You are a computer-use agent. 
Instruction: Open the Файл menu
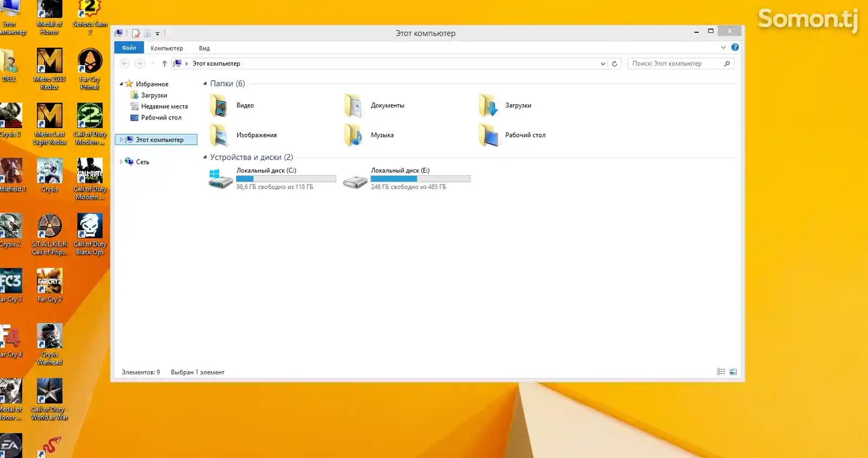tap(129, 48)
